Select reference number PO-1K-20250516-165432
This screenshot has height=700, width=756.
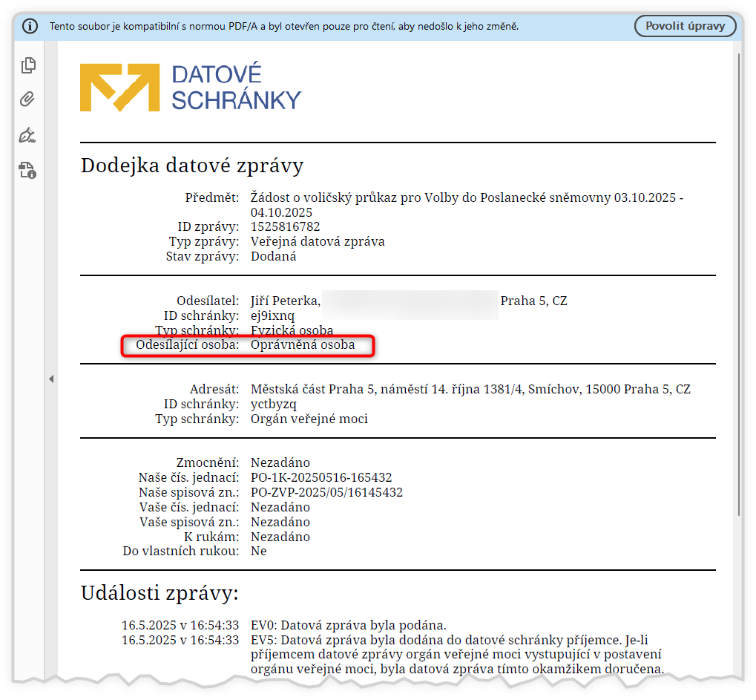[321, 478]
